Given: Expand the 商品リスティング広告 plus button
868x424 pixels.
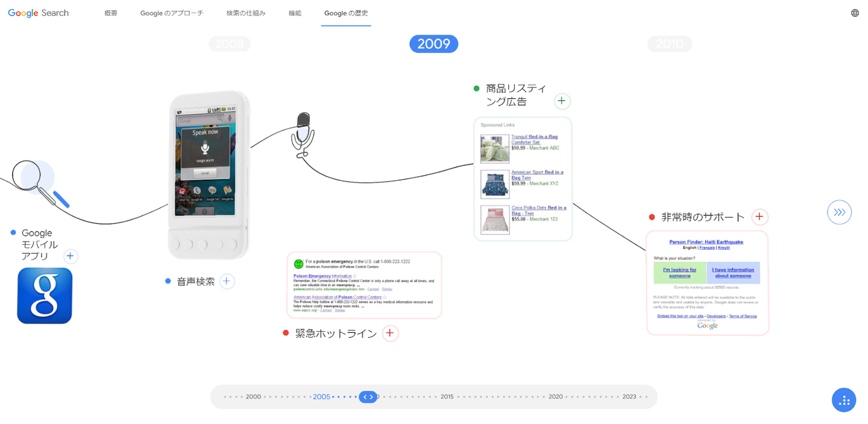Looking at the screenshot, I should 562,101.
